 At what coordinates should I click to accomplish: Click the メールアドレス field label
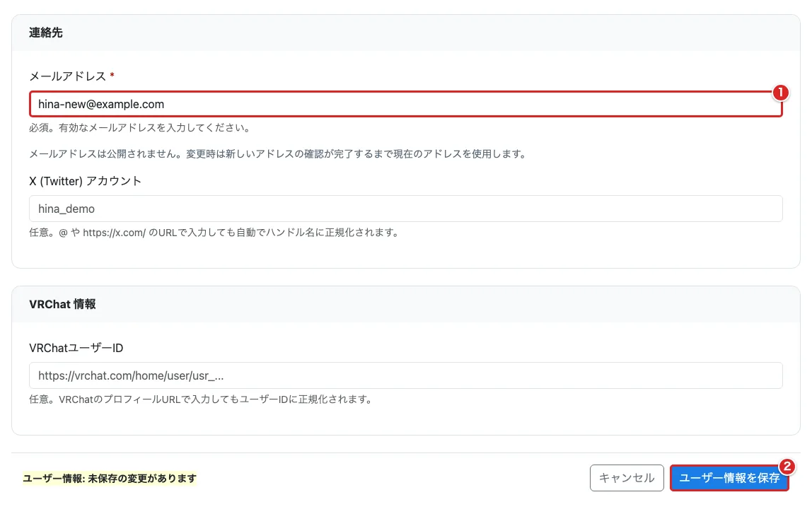[68, 76]
